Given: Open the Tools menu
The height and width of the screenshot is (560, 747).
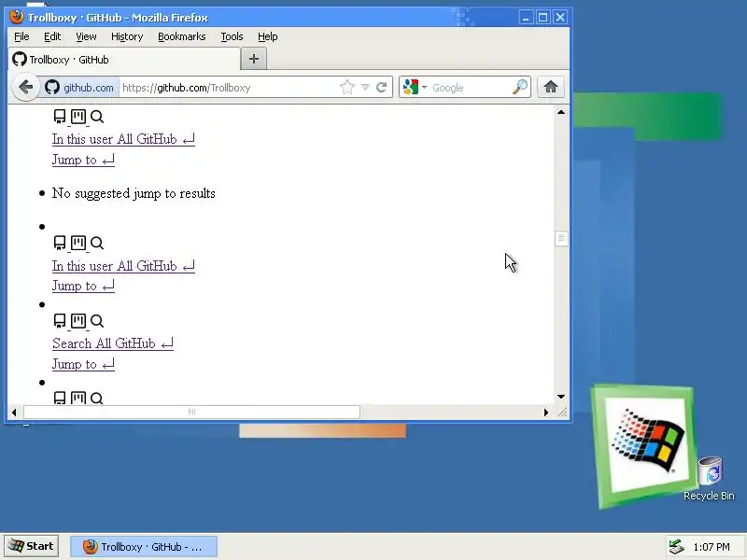Looking at the screenshot, I should point(232,36).
